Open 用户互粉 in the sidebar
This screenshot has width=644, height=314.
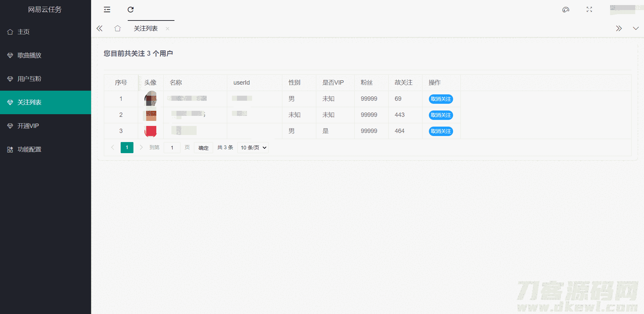(x=45, y=79)
